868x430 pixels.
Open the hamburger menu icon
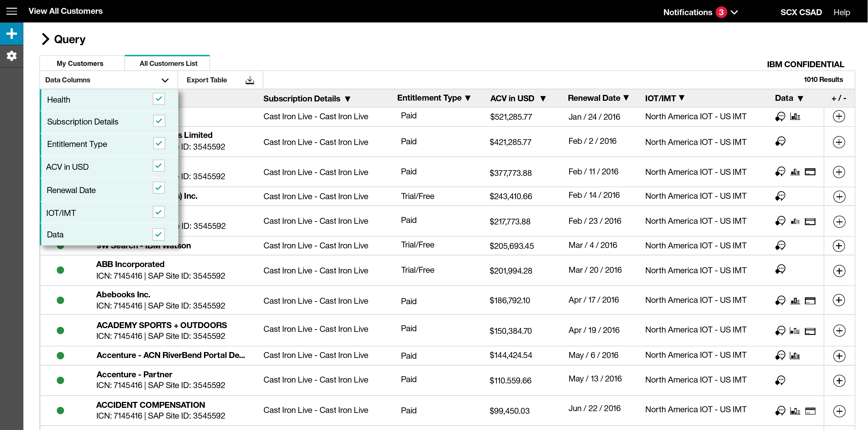(x=12, y=11)
